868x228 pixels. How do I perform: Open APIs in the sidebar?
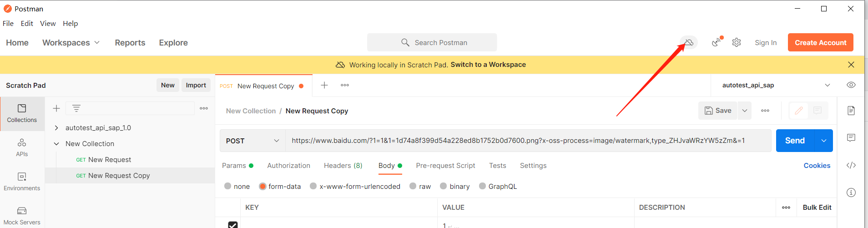coord(22,148)
